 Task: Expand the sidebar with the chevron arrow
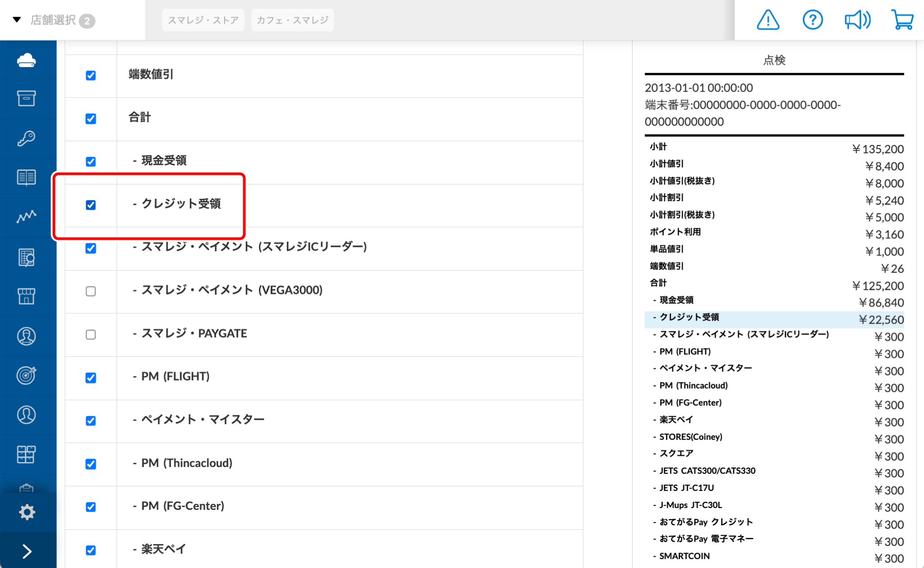(x=27, y=551)
